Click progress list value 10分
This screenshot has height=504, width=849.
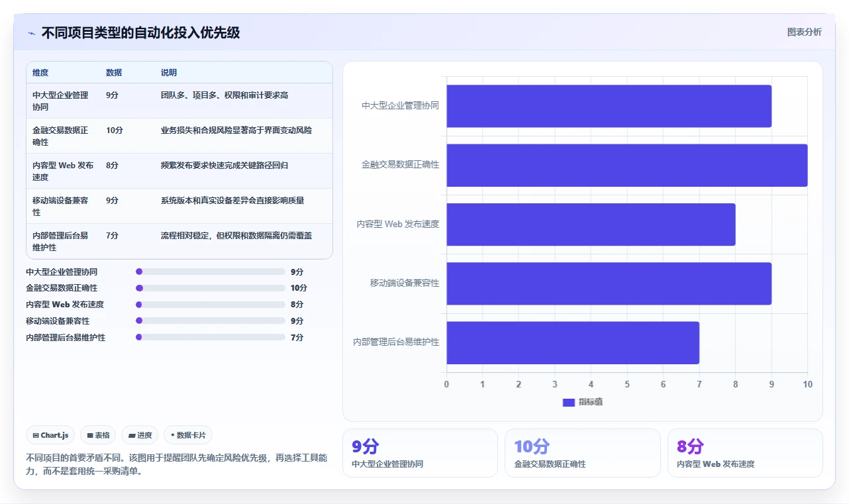point(299,288)
